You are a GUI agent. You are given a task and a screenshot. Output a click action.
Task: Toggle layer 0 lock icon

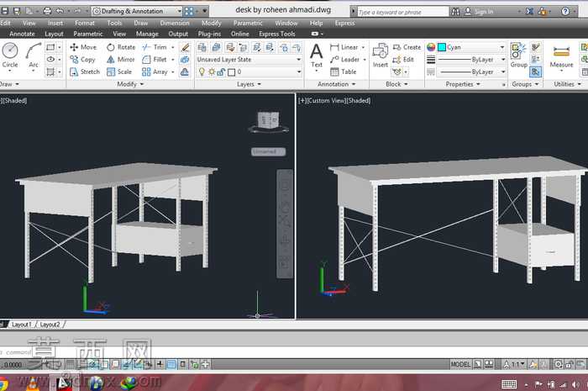click(221, 71)
